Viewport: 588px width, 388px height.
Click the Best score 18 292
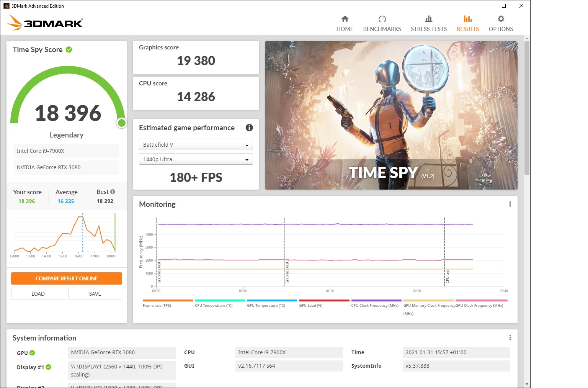tap(105, 201)
